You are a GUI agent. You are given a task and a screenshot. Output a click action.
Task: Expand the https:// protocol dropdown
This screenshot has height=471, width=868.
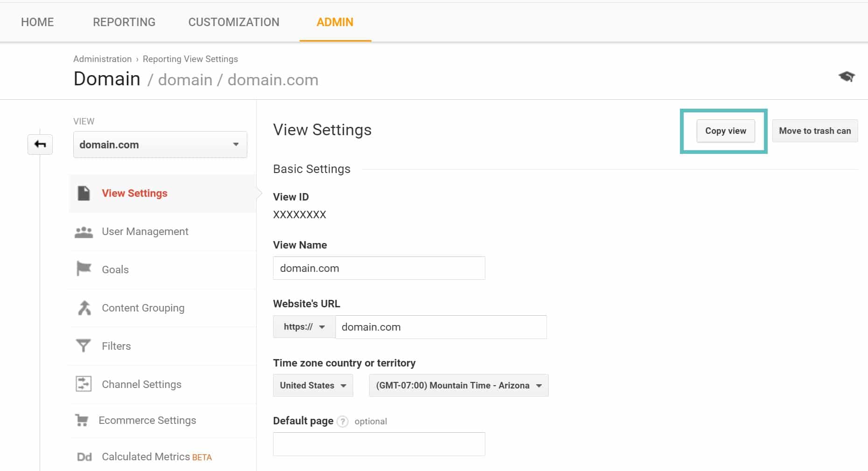[x=303, y=327]
